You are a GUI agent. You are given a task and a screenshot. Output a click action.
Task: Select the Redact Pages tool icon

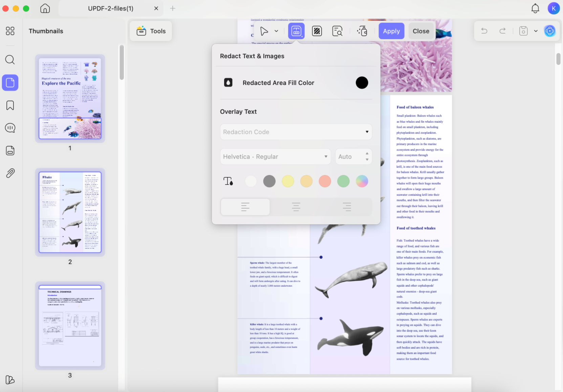click(x=317, y=31)
